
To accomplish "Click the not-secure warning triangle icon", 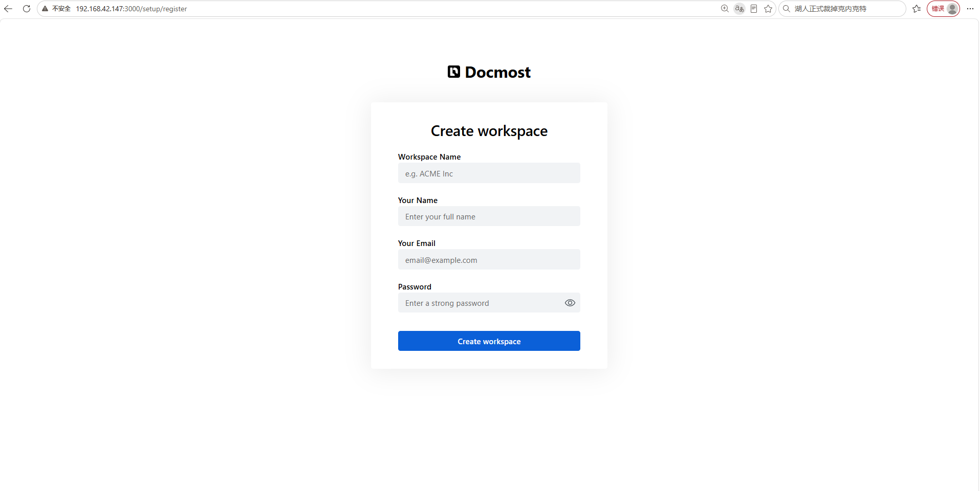I will pyautogui.click(x=45, y=9).
